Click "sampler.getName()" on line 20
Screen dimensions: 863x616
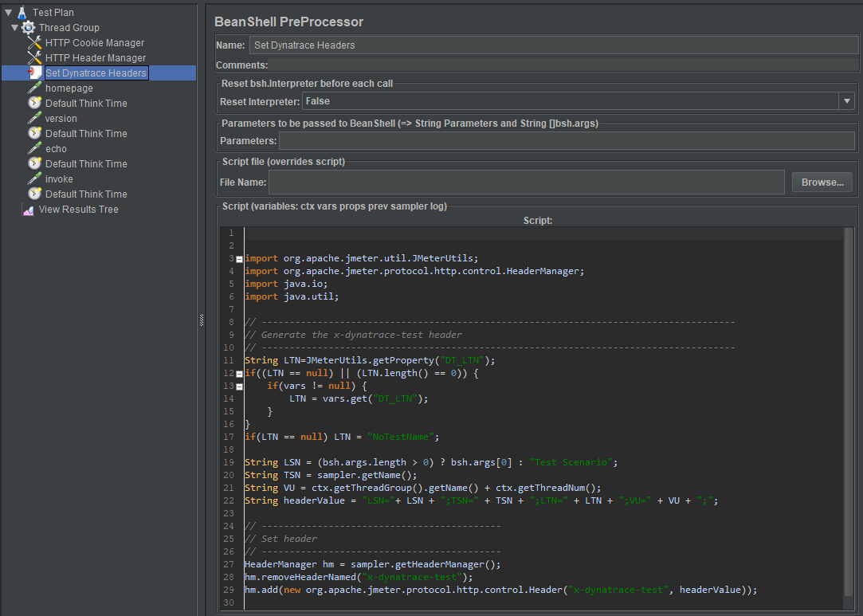point(364,475)
